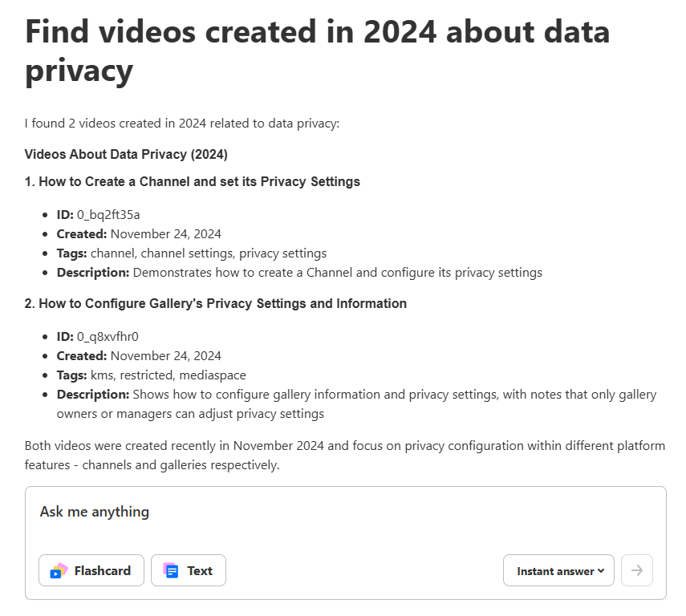686x616 pixels.
Task: Focus the Ask me anything input field
Action: point(345,512)
